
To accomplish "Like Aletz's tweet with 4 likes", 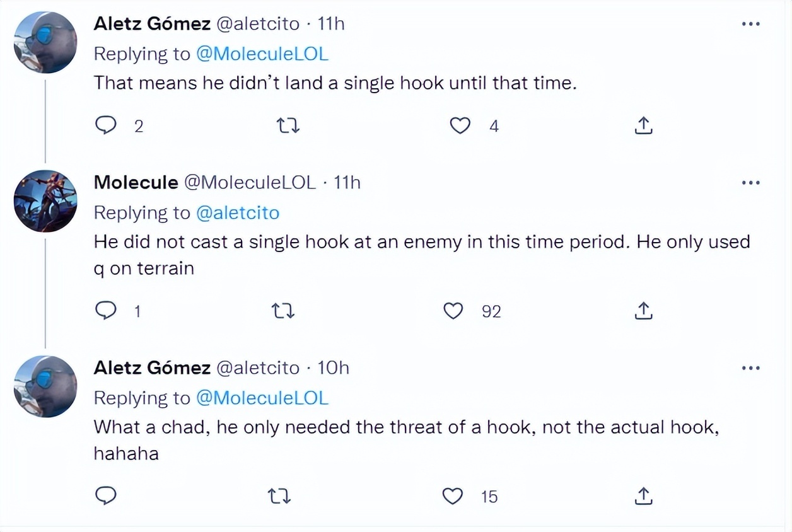I will coord(460,126).
